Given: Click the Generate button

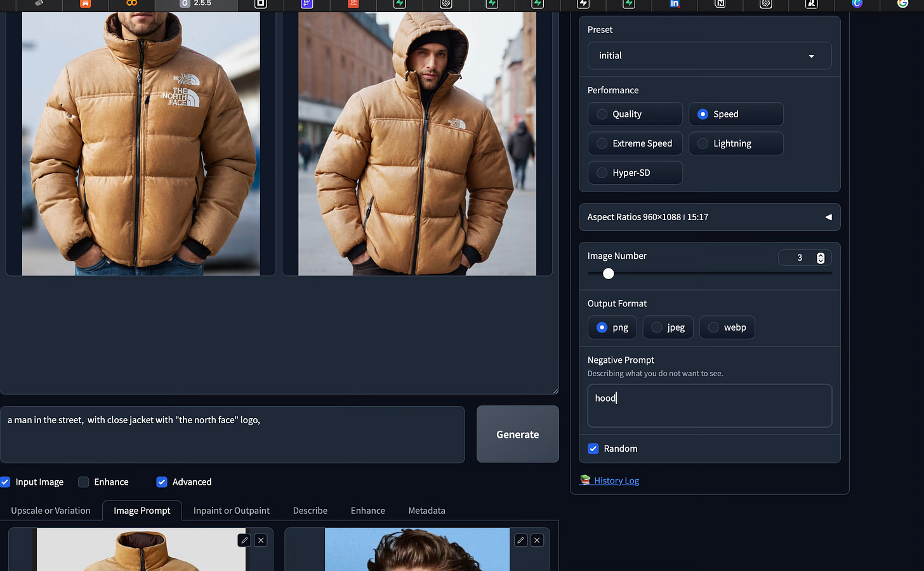Looking at the screenshot, I should [518, 435].
